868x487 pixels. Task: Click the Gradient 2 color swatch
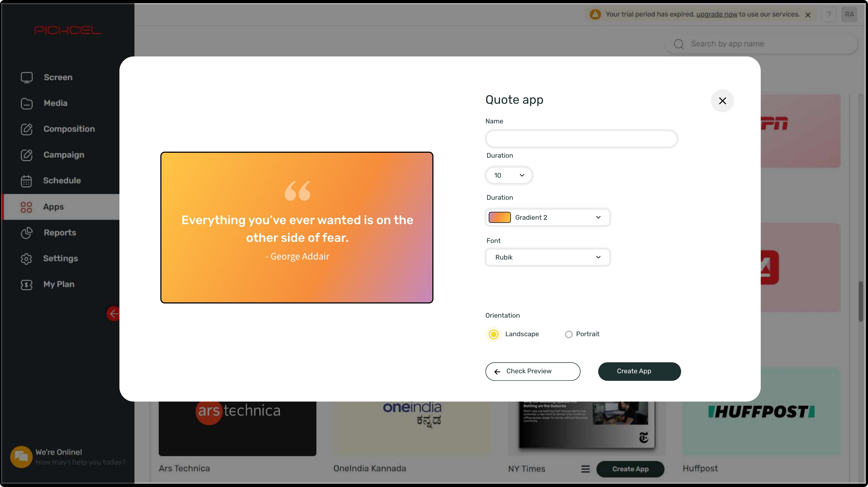click(500, 217)
